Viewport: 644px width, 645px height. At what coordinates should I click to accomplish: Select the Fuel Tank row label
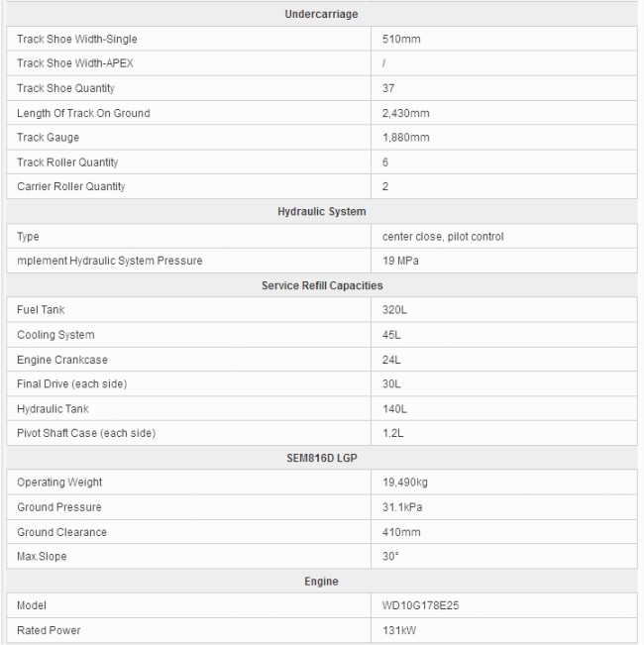pos(41,310)
